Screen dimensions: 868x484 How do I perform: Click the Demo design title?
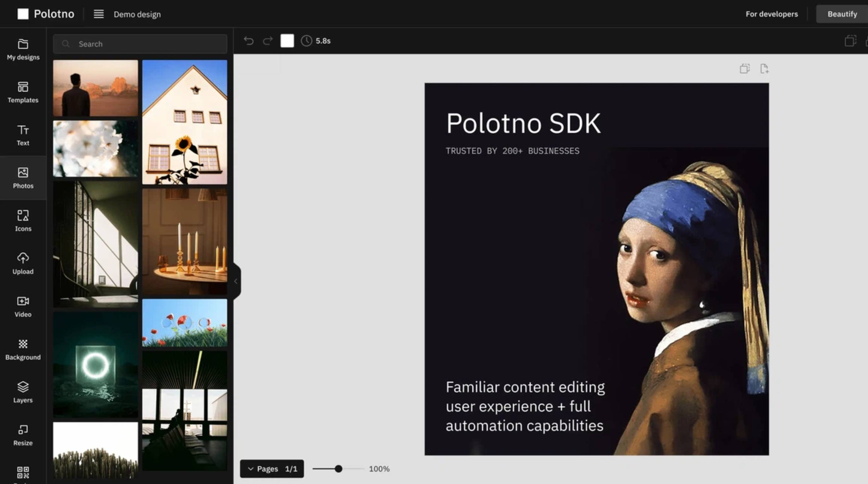click(x=137, y=14)
